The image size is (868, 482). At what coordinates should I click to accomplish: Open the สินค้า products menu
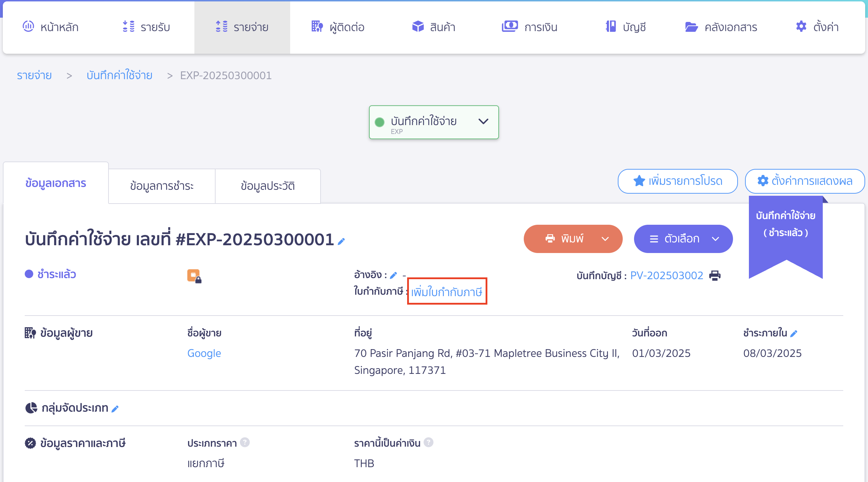[x=434, y=27]
